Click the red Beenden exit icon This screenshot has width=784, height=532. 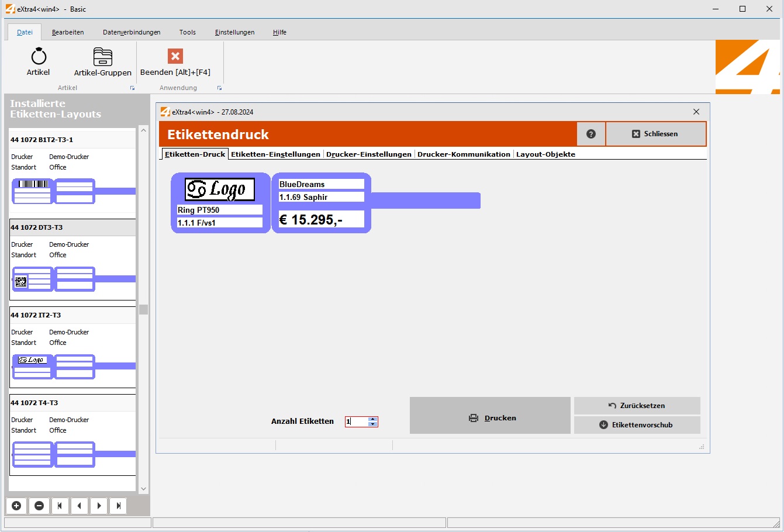coord(175,56)
